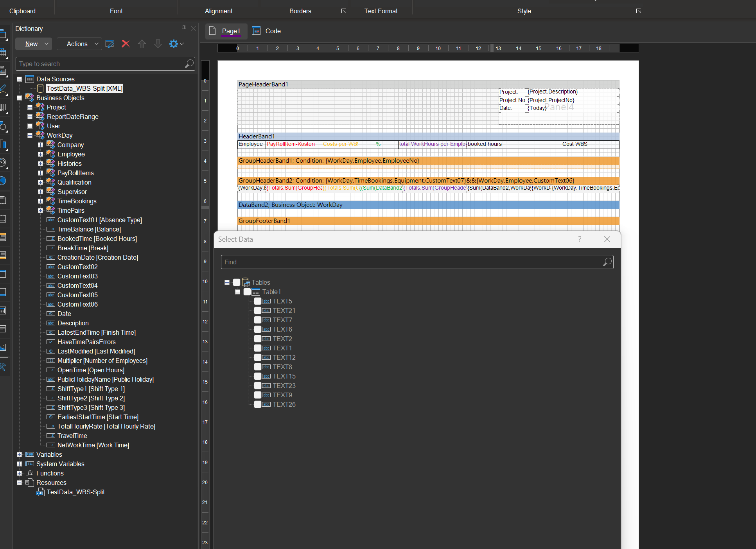The image size is (756, 549).
Task: Collapse the WorkDay node
Action: click(30, 135)
